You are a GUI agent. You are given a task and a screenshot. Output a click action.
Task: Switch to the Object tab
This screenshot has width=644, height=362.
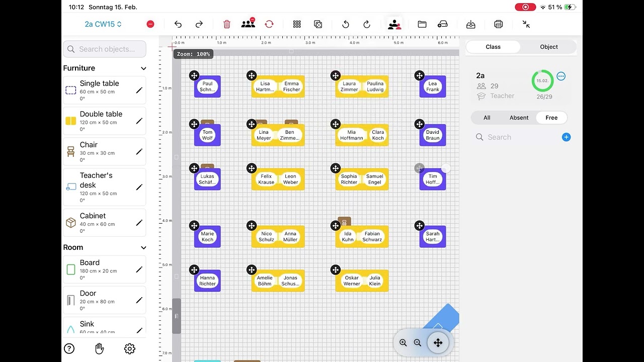[x=549, y=47]
